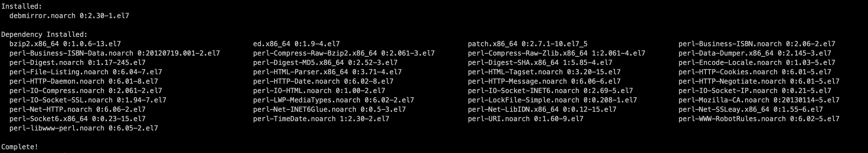The height and width of the screenshot is (153, 868).
Task: Click the perl-Net-HTTP.noarch entry
Action: (77, 110)
